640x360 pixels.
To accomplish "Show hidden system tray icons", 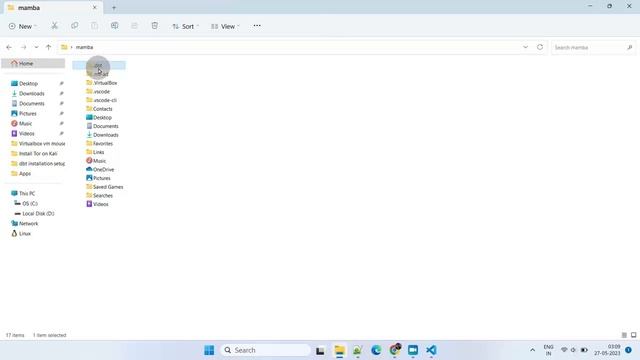I will point(532,350).
